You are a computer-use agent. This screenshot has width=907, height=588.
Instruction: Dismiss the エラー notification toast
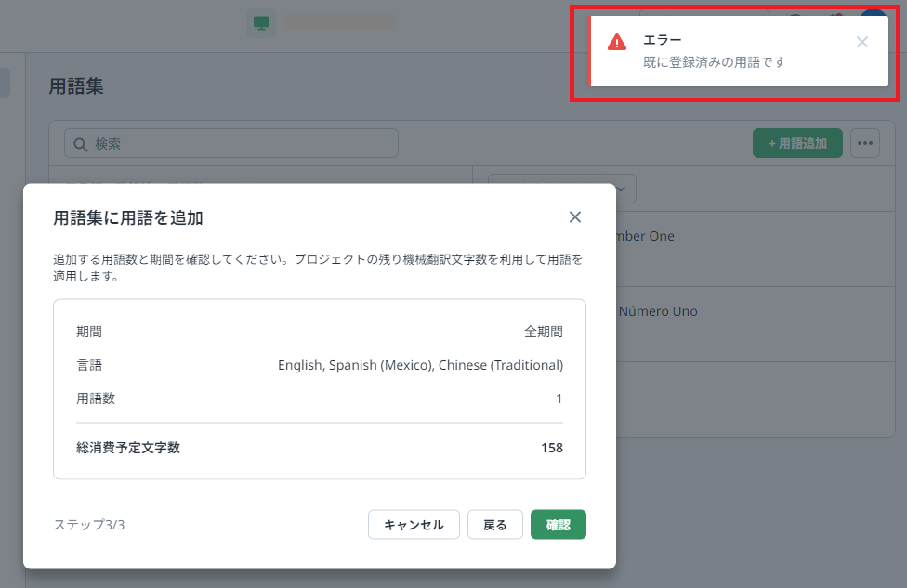pos(861,42)
